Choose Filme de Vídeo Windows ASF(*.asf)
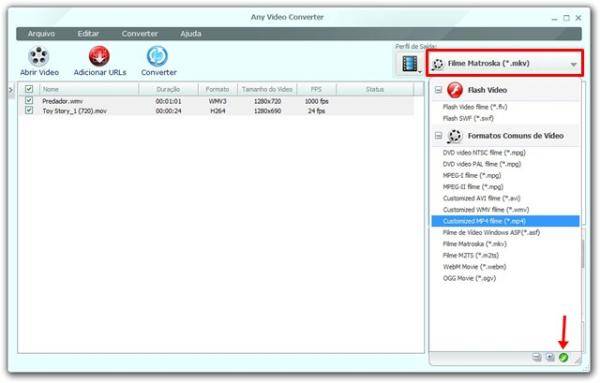This screenshot has height=383, width=600. [491, 233]
